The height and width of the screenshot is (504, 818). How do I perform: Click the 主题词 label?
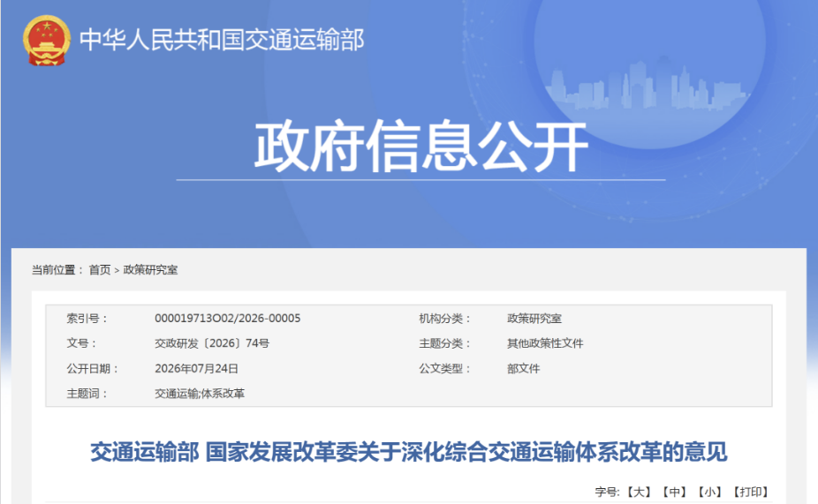pos(87,394)
